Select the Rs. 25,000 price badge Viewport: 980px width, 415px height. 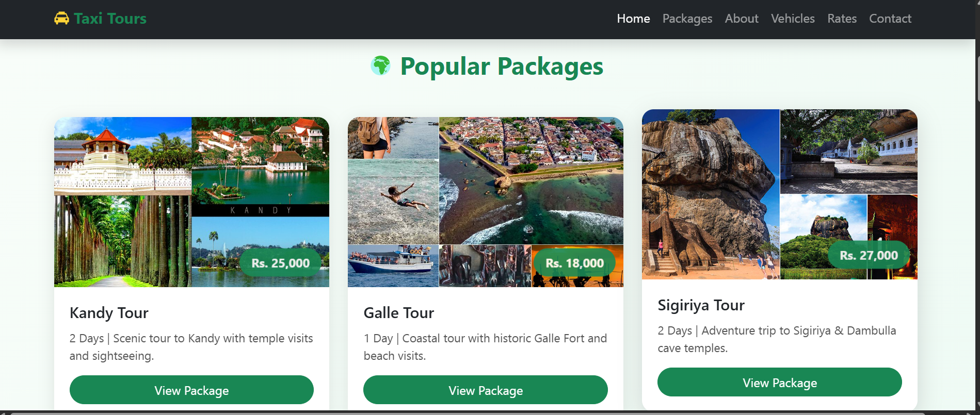pos(280,262)
